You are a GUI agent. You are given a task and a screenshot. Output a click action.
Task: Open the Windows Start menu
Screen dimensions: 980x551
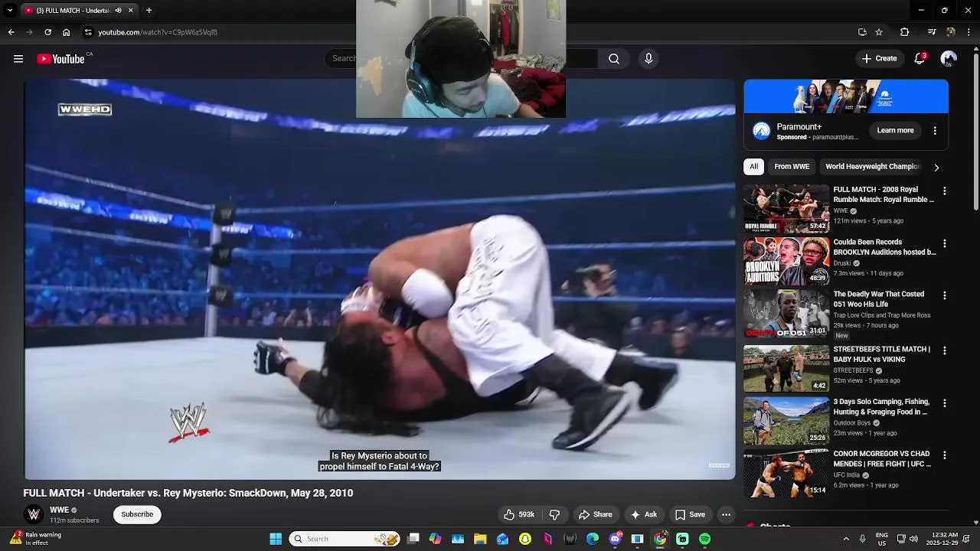pos(276,539)
